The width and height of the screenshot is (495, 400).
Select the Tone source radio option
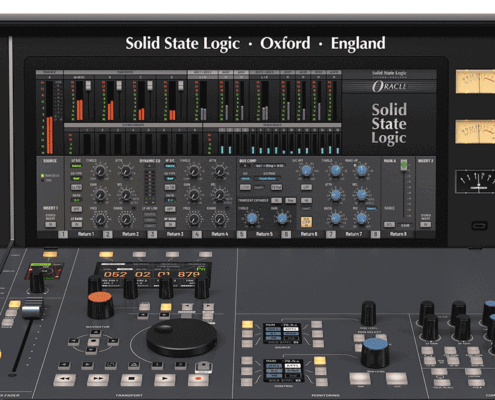pyautogui.click(x=43, y=180)
